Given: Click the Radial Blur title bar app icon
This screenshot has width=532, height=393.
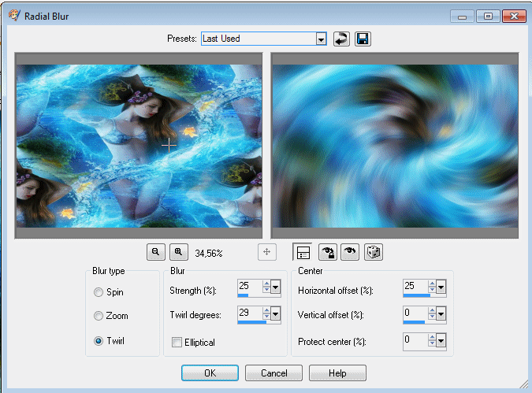Looking at the screenshot, I should (x=14, y=15).
